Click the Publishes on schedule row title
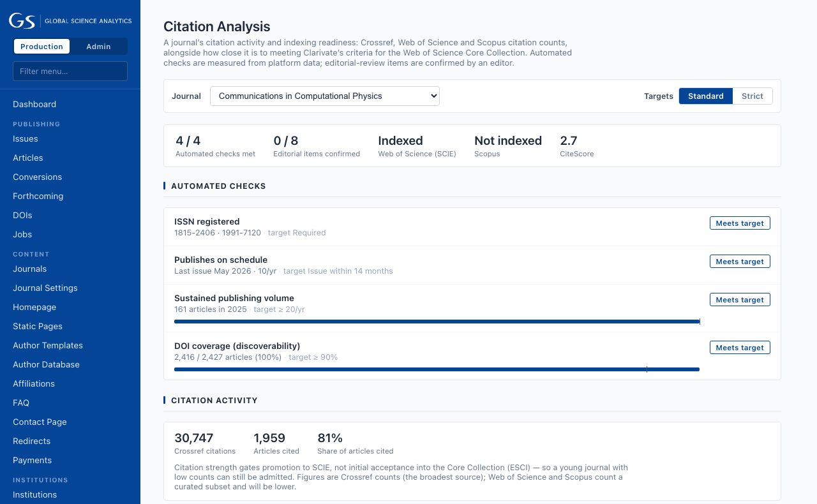 [x=221, y=260]
